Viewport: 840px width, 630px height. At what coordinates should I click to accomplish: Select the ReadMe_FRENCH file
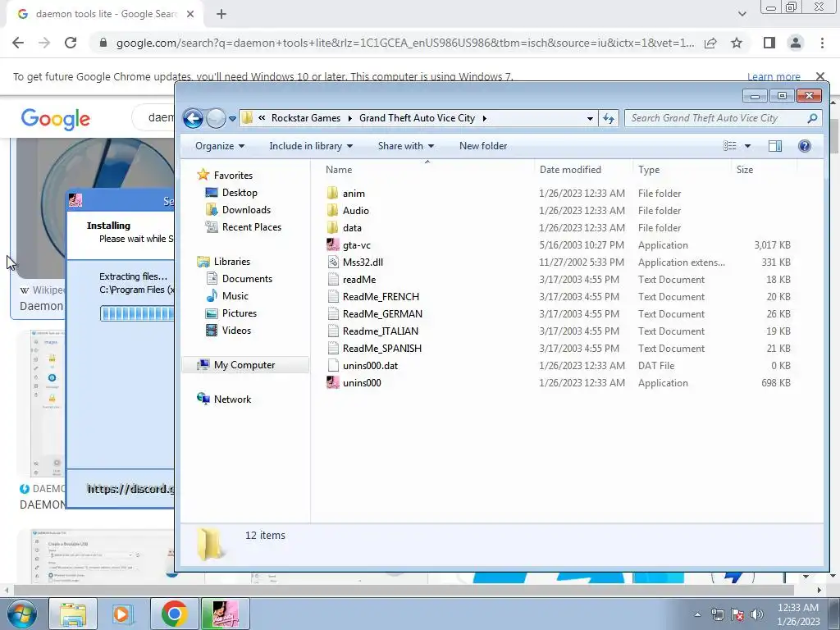tap(381, 296)
